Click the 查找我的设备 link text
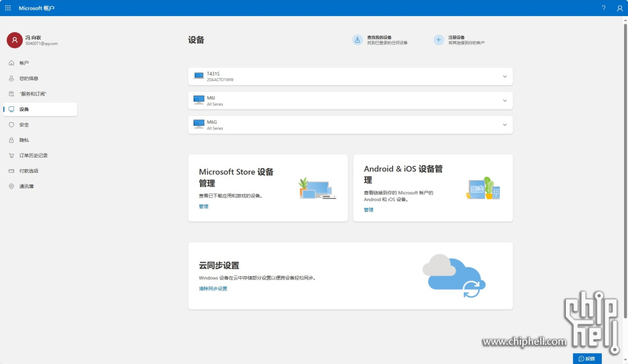The height and width of the screenshot is (364, 628). 379,37
